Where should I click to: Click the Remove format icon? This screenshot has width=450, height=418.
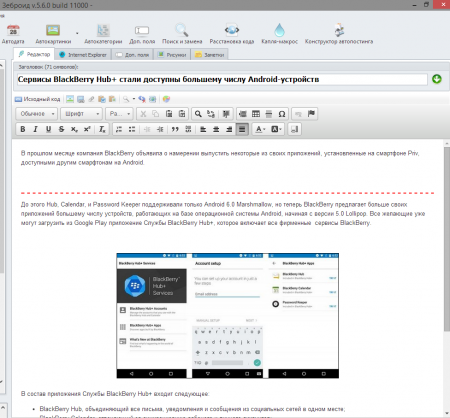[102, 129]
